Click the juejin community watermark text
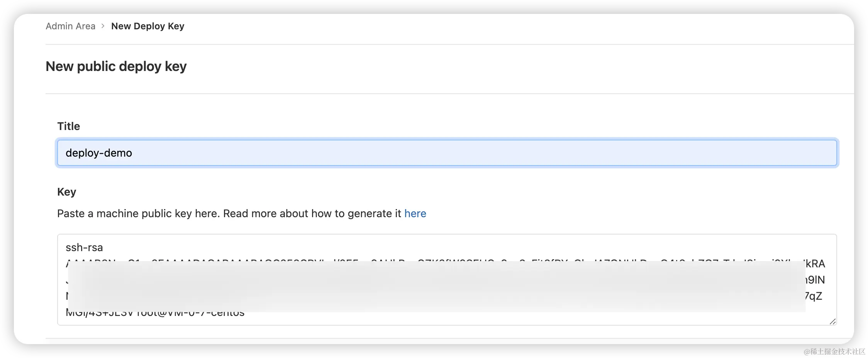The width and height of the screenshot is (868, 358). point(833,351)
